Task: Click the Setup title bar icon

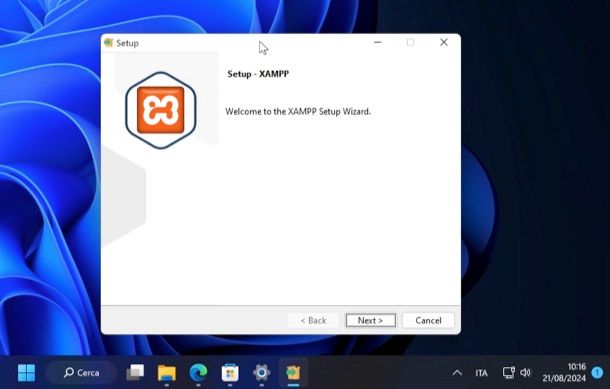Action: 109,42
